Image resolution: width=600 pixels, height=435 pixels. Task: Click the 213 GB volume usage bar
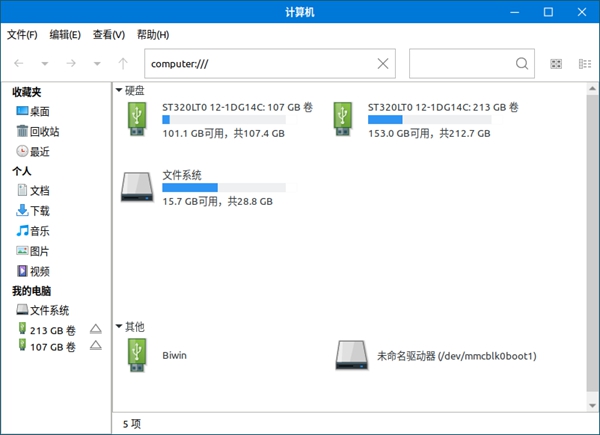pos(429,120)
